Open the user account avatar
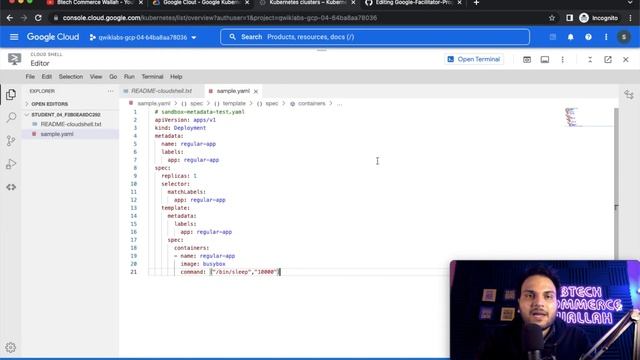The height and width of the screenshot is (360, 640). pos(624,37)
